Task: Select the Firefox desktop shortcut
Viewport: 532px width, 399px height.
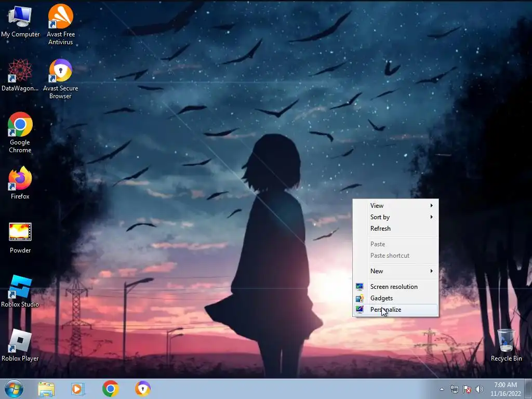Action: (x=20, y=182)
